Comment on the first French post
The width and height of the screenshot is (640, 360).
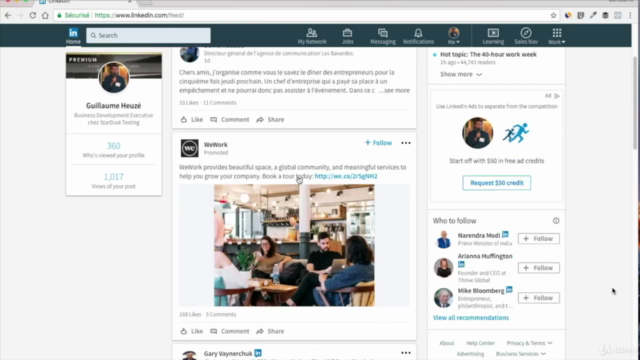point(230,120)
